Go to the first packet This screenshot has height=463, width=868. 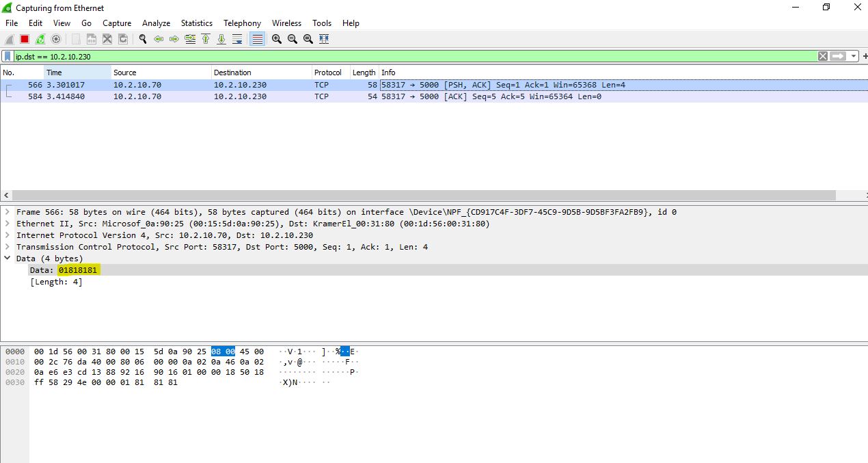[206, 39]
